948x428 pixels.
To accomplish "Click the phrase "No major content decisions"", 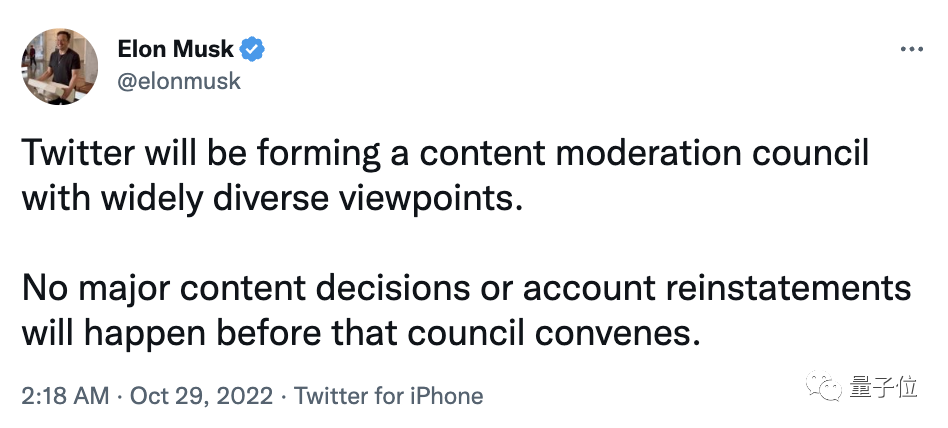I will [234, 288].
